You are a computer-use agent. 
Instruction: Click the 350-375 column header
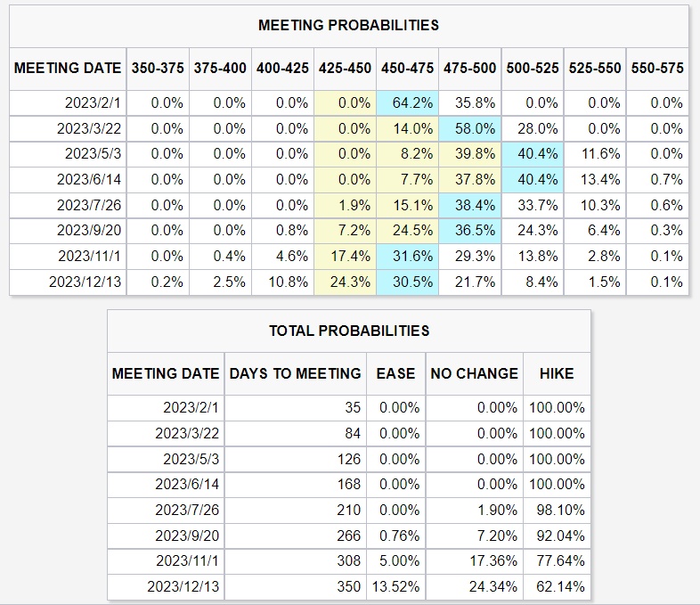click(x=158, y=69)
